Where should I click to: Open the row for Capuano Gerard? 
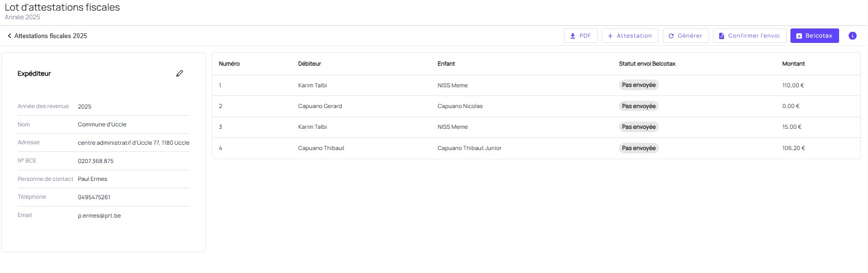[x=320, y=106]
